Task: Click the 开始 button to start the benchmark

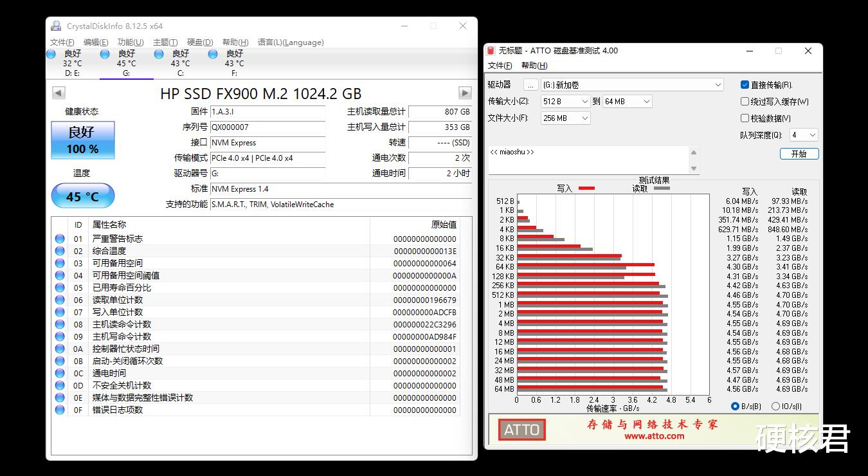Action: pos(799,154)
